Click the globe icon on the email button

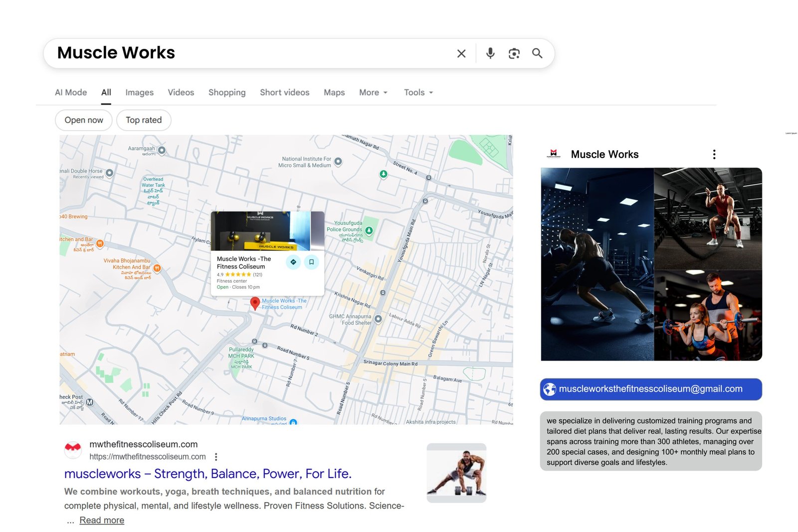[549, 389]
